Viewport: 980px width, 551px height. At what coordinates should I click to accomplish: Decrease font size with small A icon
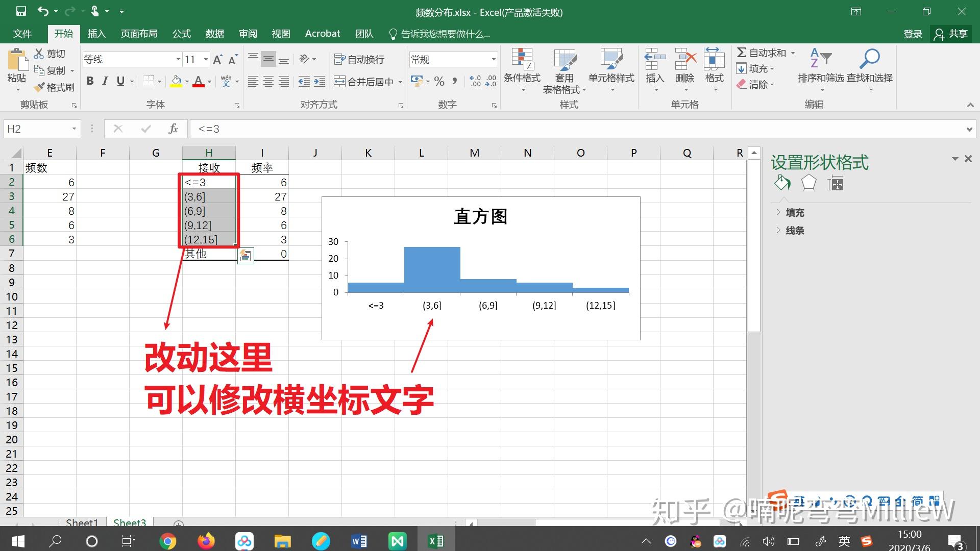tap(233, 60)
